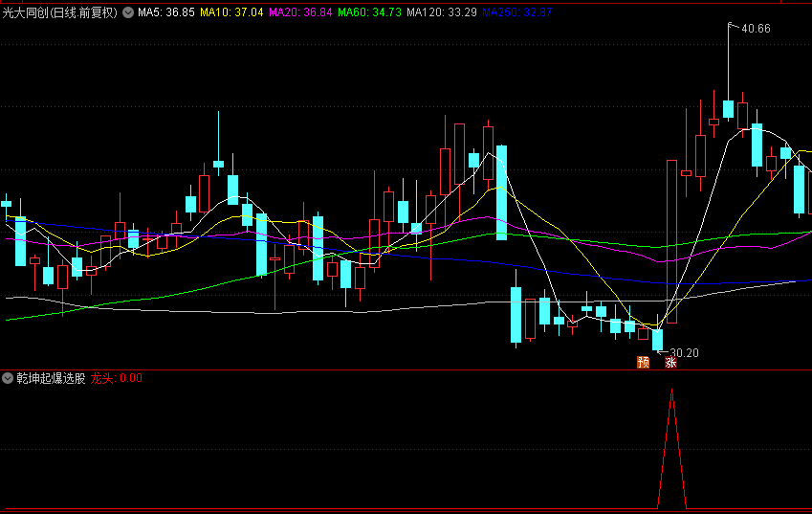
Task: Click the tall red limit-up candle
Action: point(671,241)
